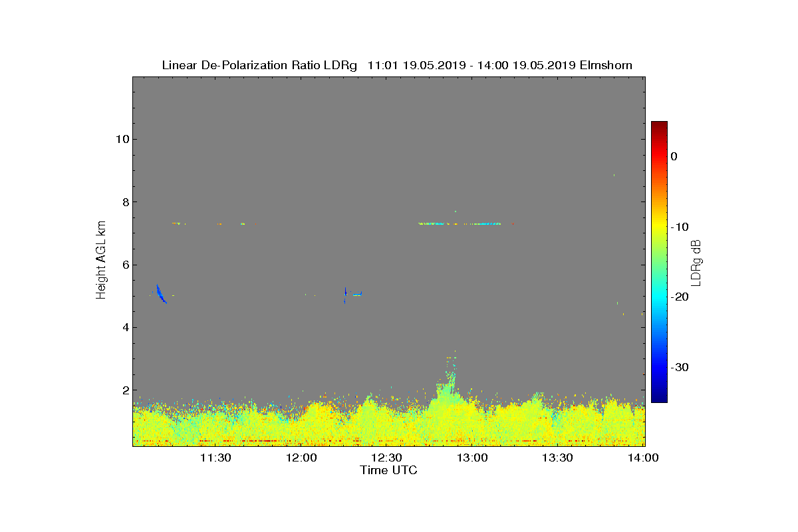Click the 13:30 time tick label
The image size is (798, 532).
[x=558, y=458]
